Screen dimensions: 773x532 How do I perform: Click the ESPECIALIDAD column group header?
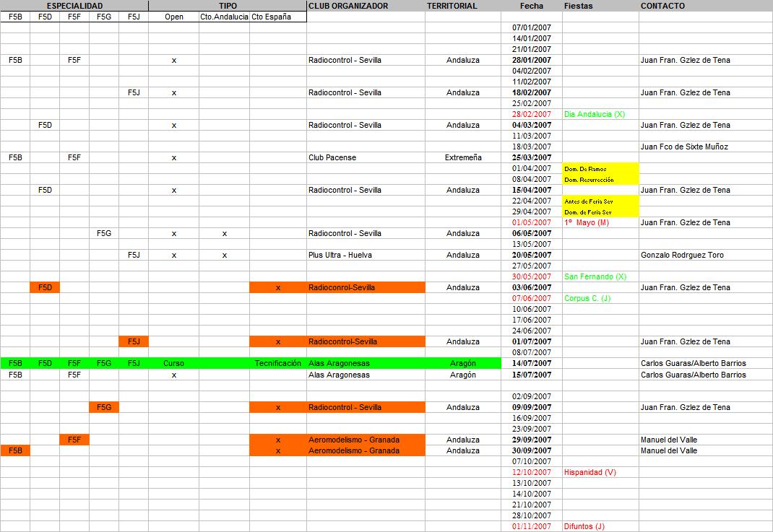point(74,6)
